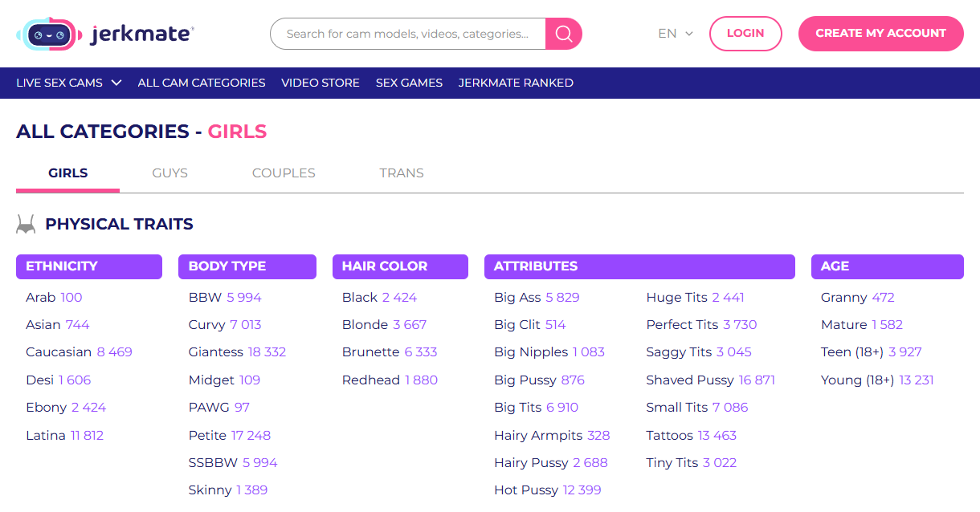Select the Girls tab
Image resolution: width=980 pixels, height=512 pixels.
[x=68, y=173]
